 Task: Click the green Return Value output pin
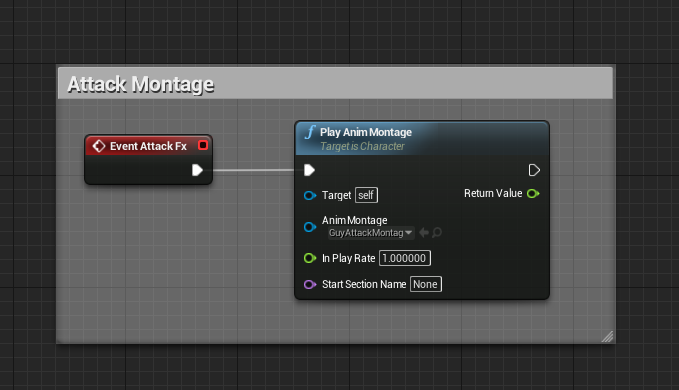(533, 193)
